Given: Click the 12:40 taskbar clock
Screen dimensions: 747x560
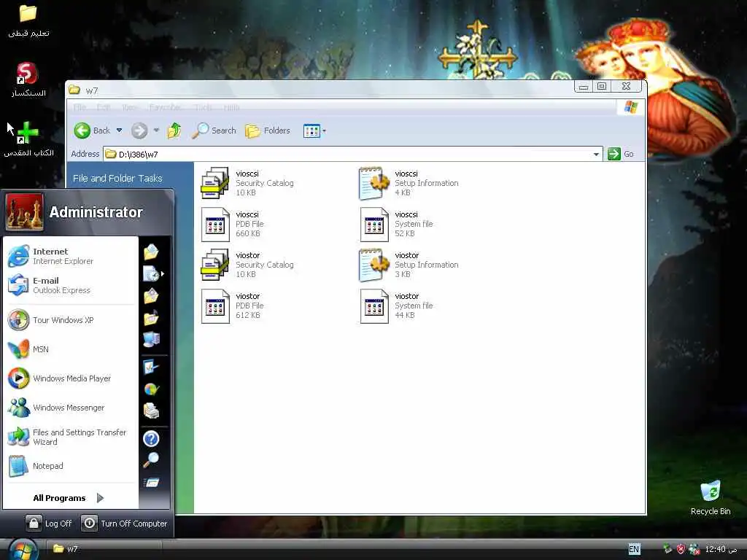Looking at the screenshot, I should click(x=721, y=549).
